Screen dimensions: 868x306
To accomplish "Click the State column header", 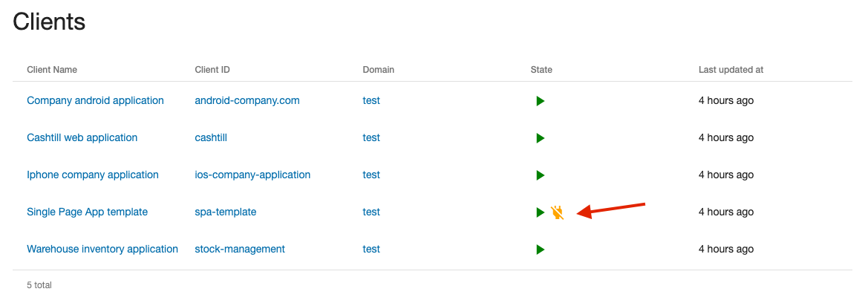I will pyautogui.click(x=541, y=70).
